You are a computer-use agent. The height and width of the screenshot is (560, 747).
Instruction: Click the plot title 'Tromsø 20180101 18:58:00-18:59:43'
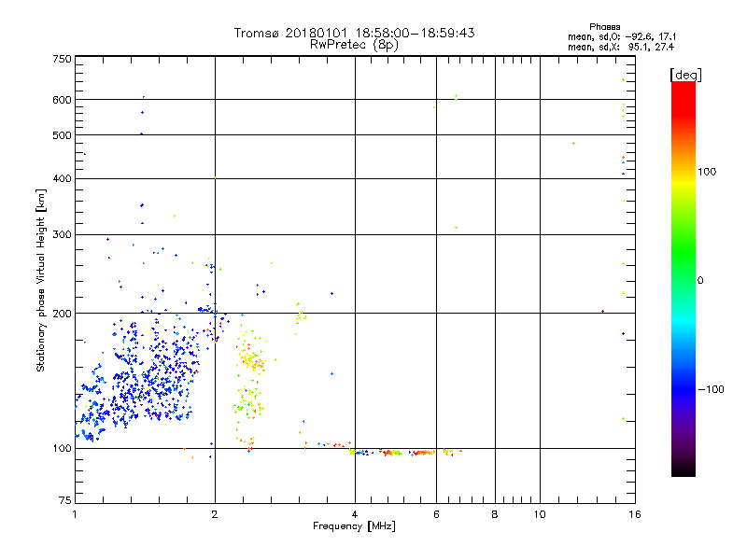354,33
